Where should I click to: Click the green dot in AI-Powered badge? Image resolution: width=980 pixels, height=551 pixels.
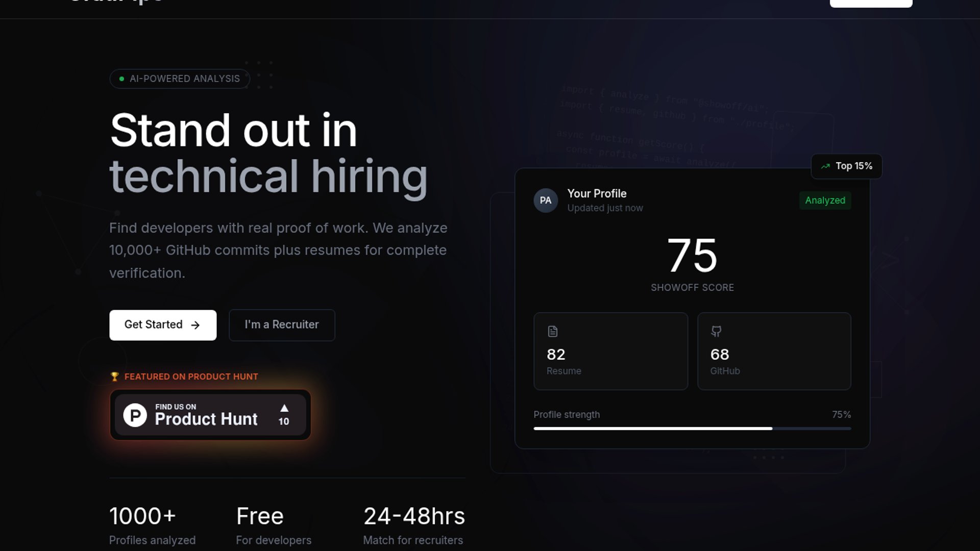pos(121,79)
